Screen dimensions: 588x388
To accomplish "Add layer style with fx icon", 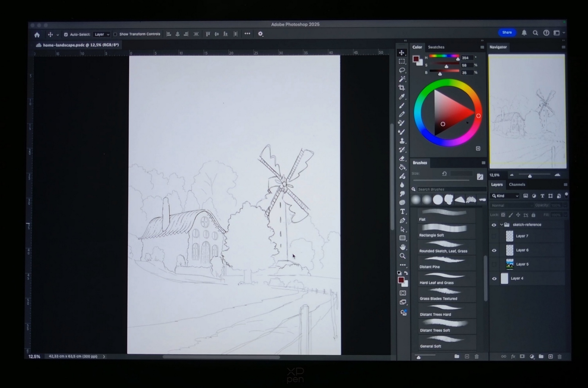I will [x=513, y=356].
